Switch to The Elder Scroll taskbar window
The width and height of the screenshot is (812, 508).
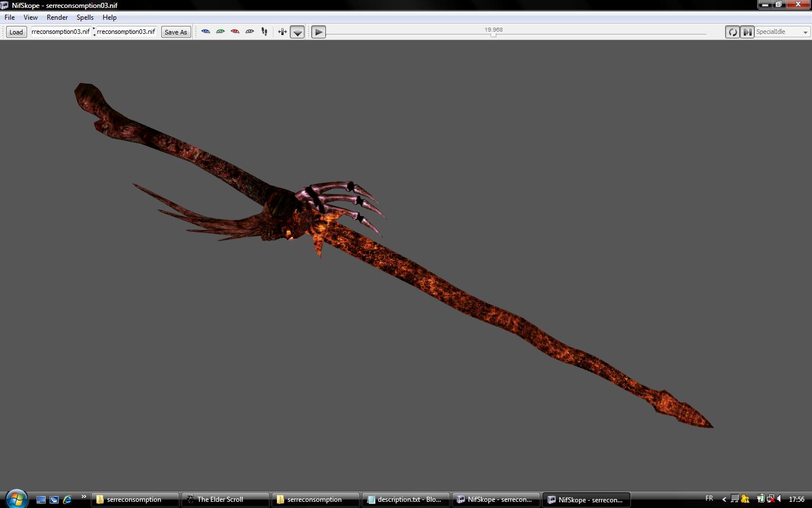coord(225,500)
